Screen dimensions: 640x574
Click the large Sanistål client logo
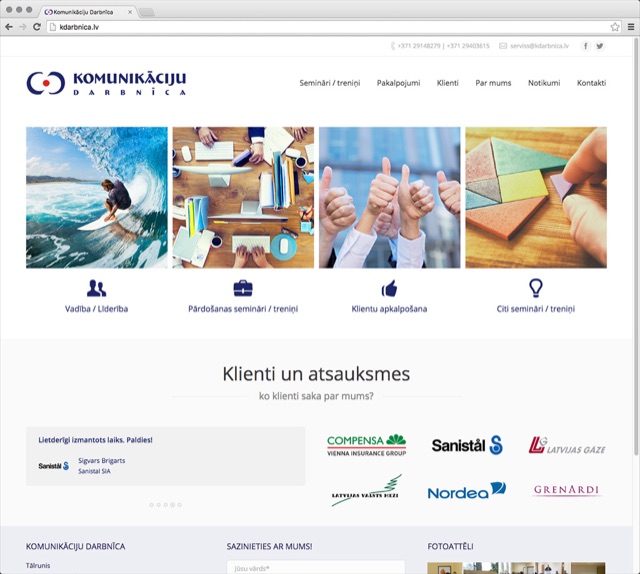[467, 445]
